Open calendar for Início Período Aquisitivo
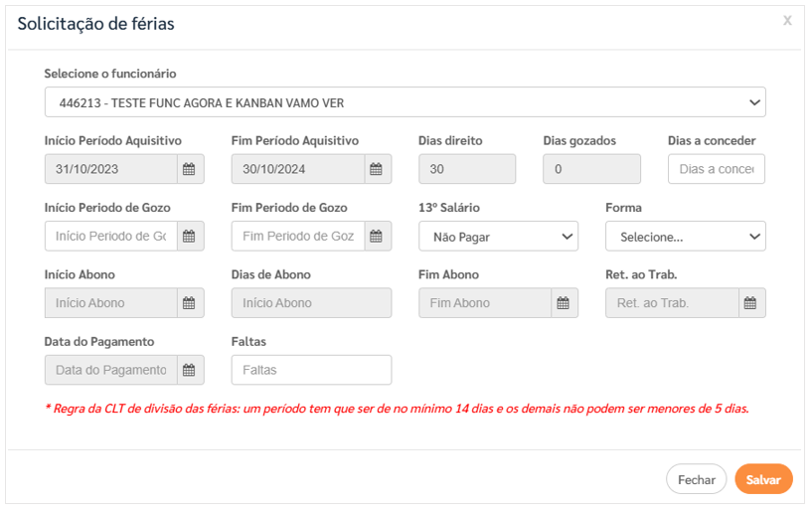This screenshot has height=510, width=812. coord(190,169)
